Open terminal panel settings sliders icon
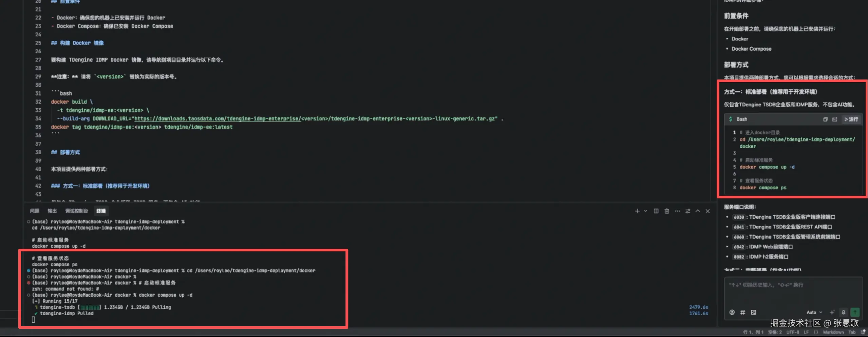Viewport: 868px width, 337px height. coord(687,211)
